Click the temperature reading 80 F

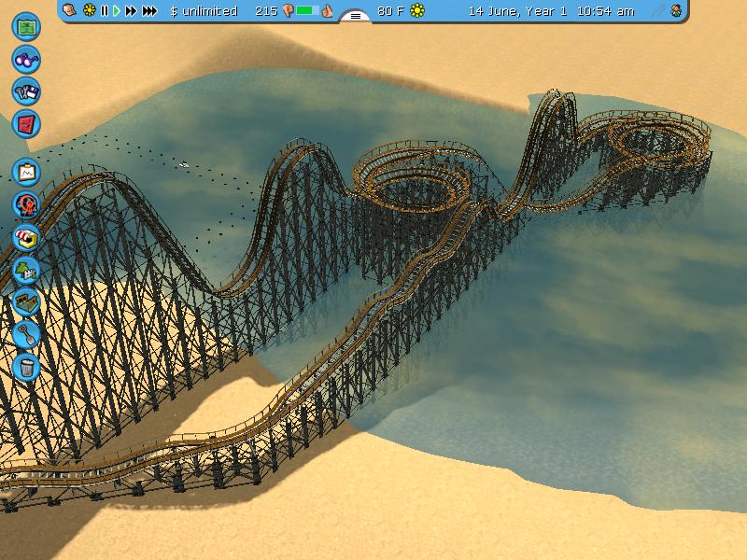390,11
